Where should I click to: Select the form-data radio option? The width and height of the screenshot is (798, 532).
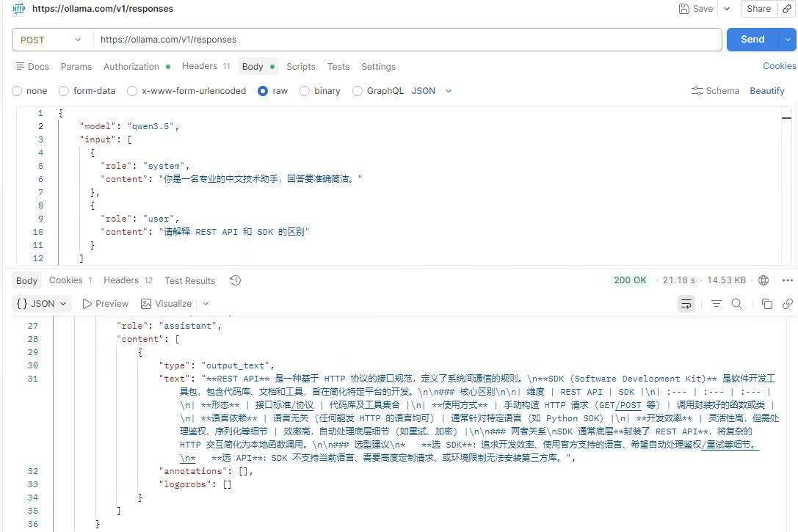coord(64,91)
